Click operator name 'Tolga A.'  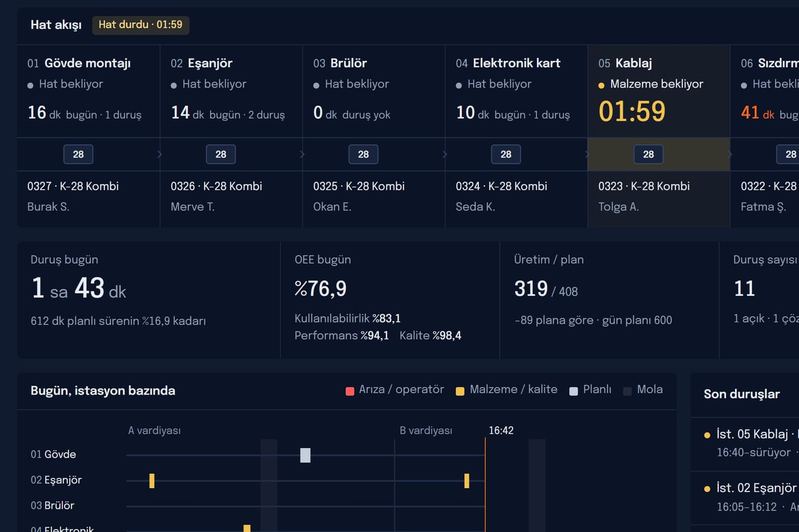pyautogui.click(x=619, y=206)
